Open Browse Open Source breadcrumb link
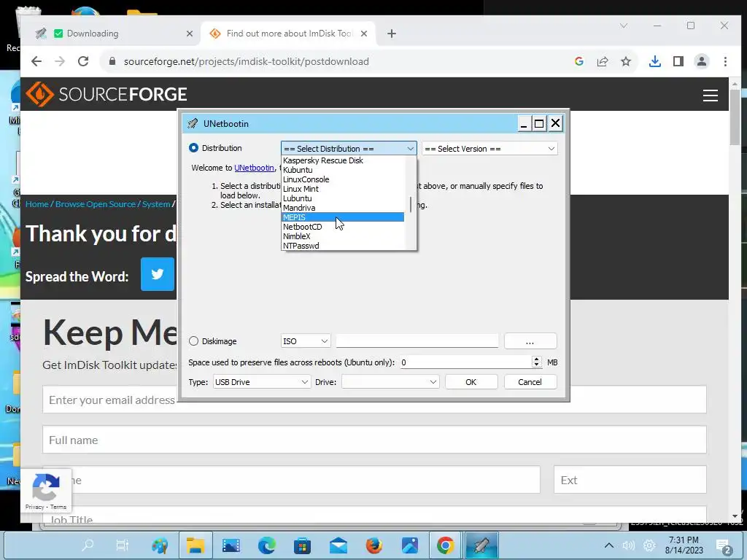The height and width of the screenshot is (560, 747). coord(96,204)
